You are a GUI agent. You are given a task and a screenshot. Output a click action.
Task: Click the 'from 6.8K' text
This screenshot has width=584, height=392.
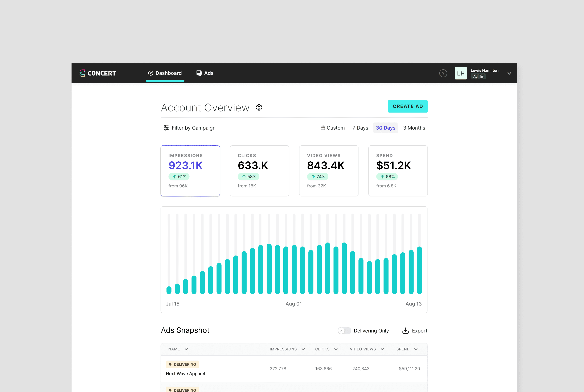click(386, 186)
